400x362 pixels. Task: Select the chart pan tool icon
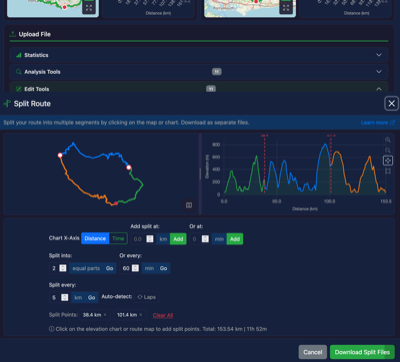coord(388,160)
